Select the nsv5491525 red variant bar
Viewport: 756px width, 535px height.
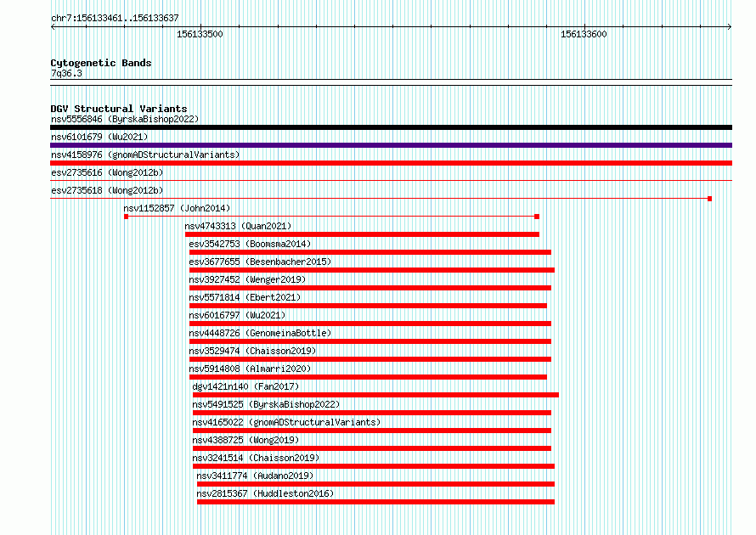(372, 413)
